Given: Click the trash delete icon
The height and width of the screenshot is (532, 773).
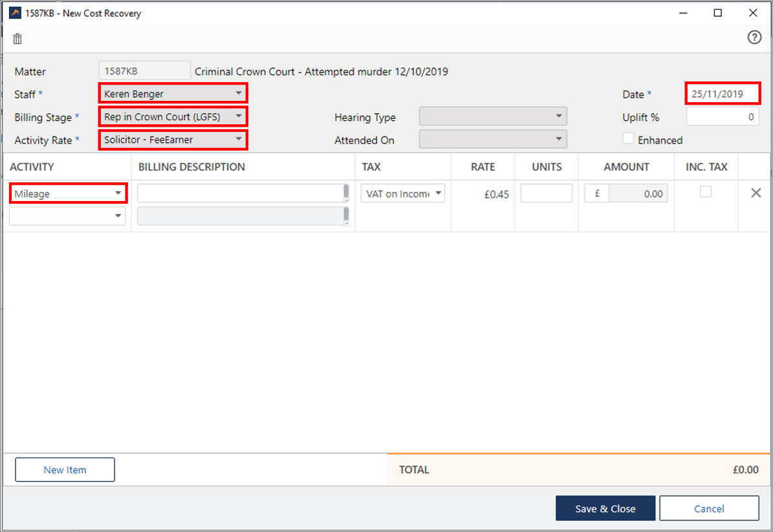Looking at the screenshot, I should coord(17,39).
